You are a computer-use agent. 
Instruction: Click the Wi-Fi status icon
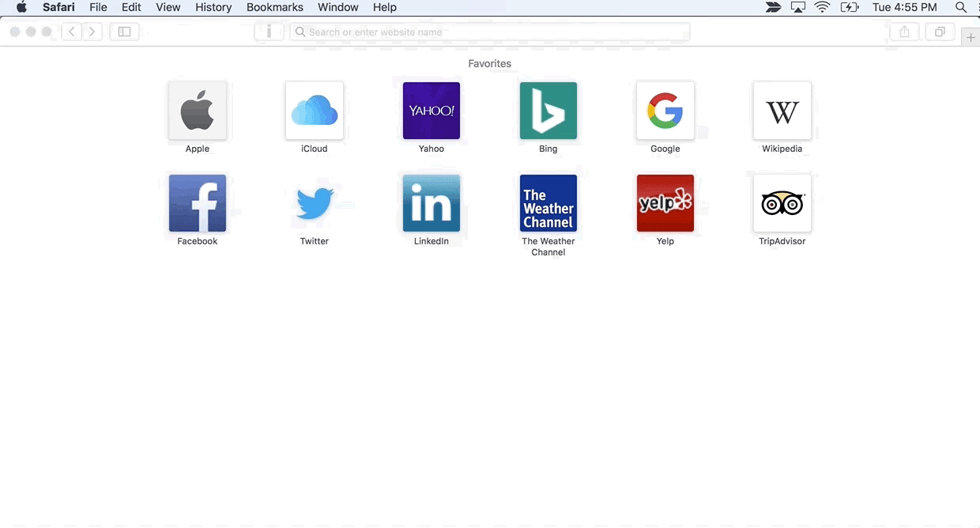823,7
